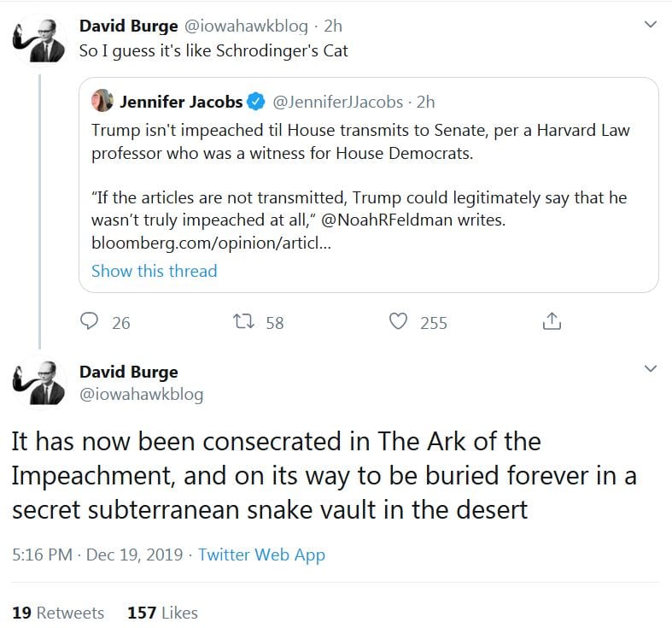Like the tweet with heart icon
This screenshot has height=628, width=672.
[x=397, y=322]
